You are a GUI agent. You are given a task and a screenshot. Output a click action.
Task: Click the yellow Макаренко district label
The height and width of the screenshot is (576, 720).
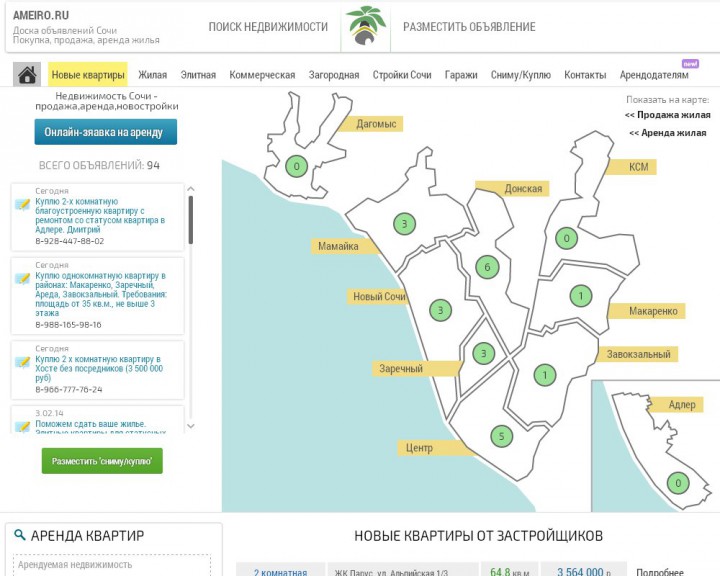(x=653, y=312)
